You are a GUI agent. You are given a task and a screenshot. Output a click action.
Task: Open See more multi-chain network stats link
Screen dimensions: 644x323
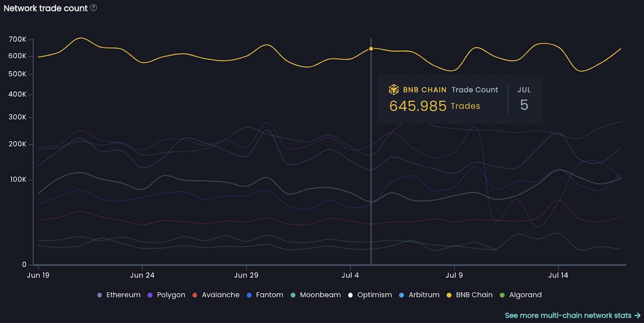(x=572, y=315)
